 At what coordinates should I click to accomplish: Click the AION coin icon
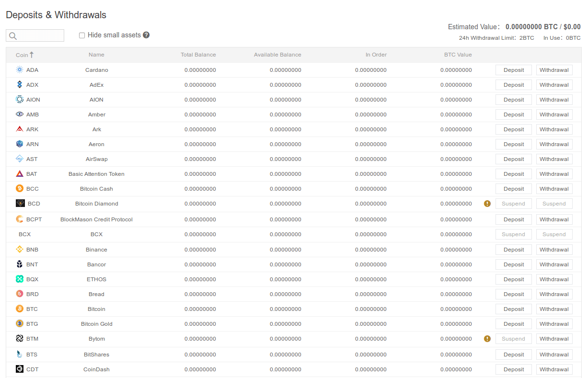[20, 100]
